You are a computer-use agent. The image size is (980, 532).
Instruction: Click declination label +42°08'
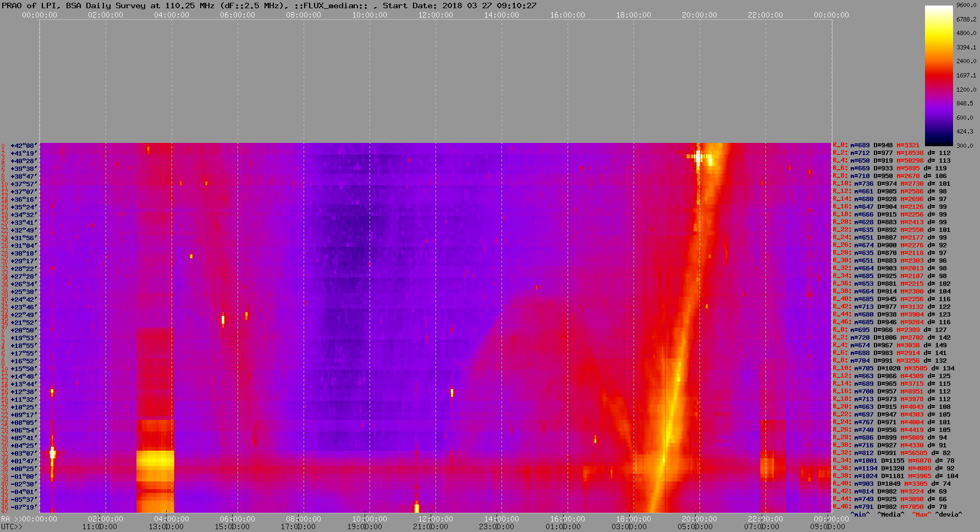point(24,146)
